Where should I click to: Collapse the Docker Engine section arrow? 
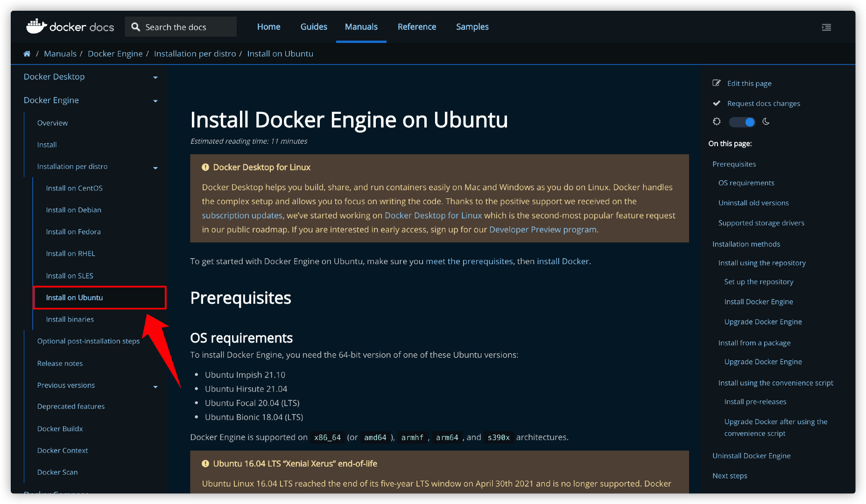click(x=155, y=101)
